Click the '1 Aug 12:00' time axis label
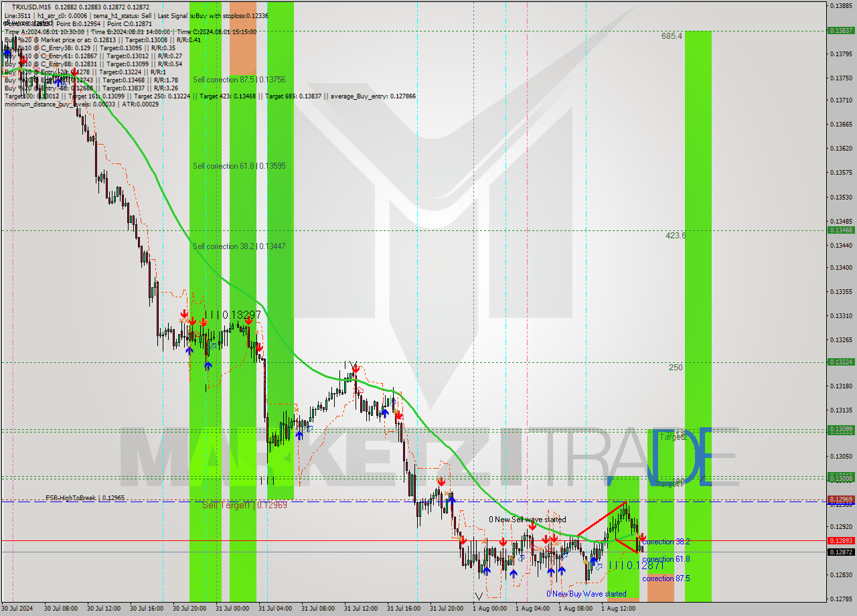 tap(618, 609)
